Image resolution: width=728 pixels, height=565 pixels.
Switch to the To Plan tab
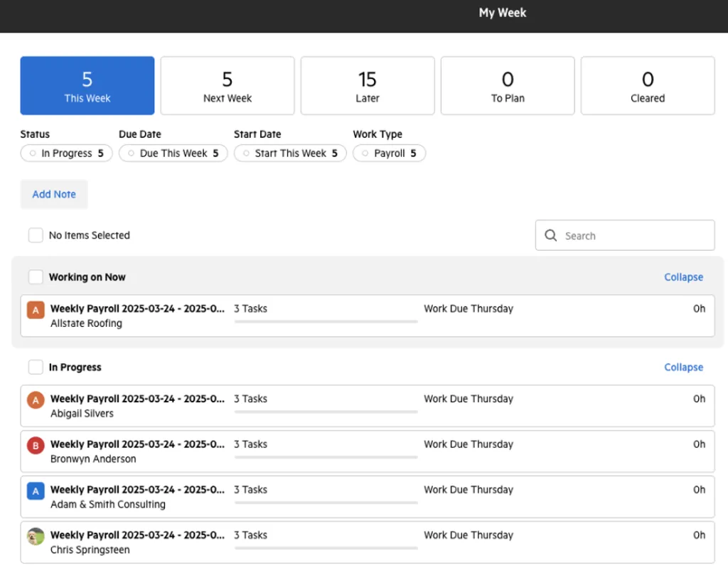(508, 85)
